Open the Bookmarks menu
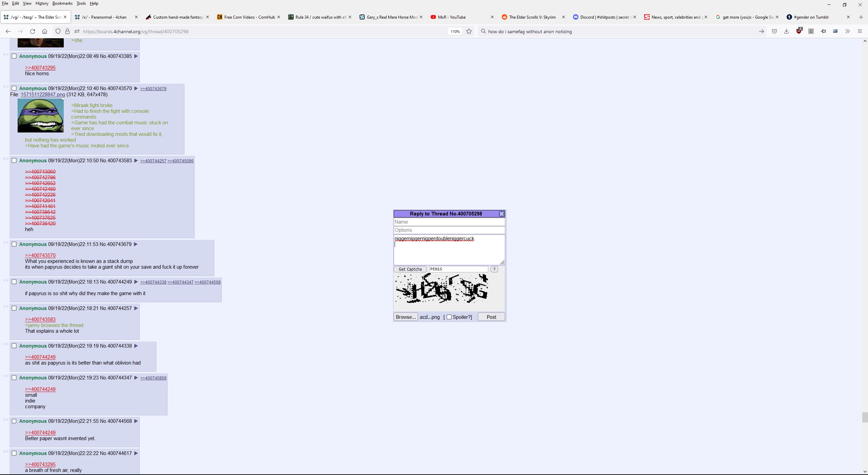868x475 pixels. point(62,3)
